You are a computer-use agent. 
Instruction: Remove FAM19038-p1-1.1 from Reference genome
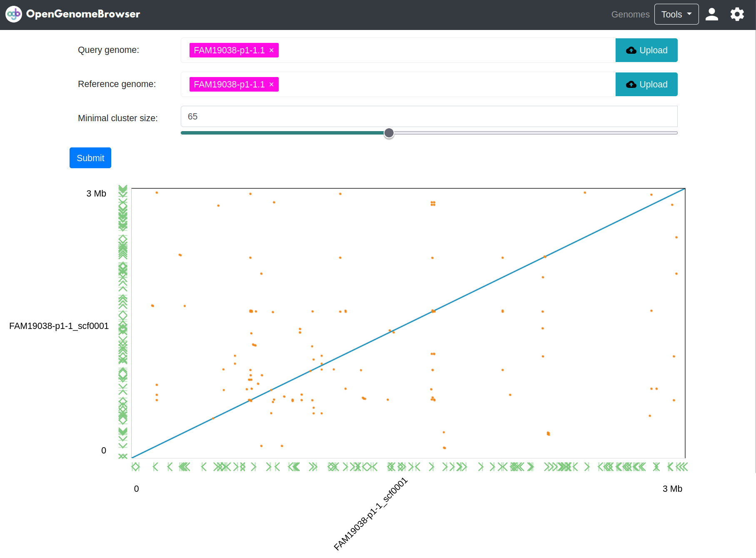[x=272, y=85]
